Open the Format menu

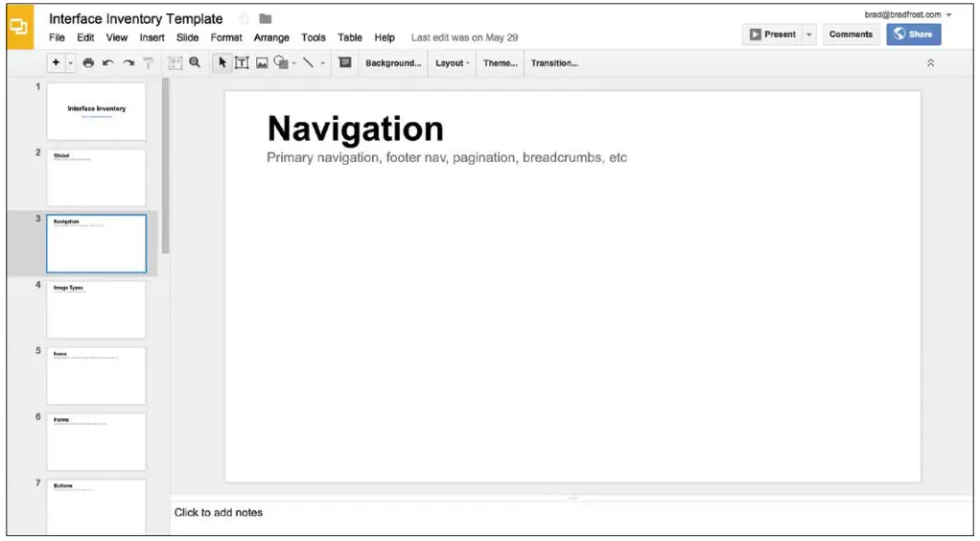click(x=226, y=37)
